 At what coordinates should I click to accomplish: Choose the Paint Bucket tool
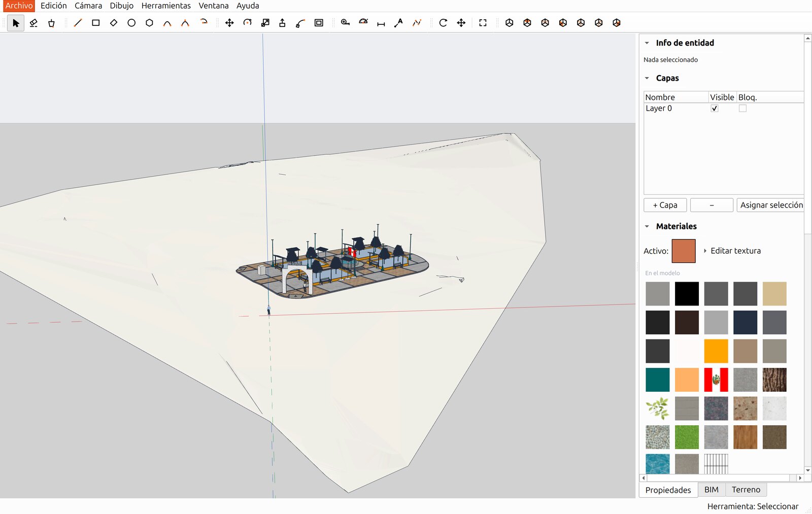coord(51,23)
